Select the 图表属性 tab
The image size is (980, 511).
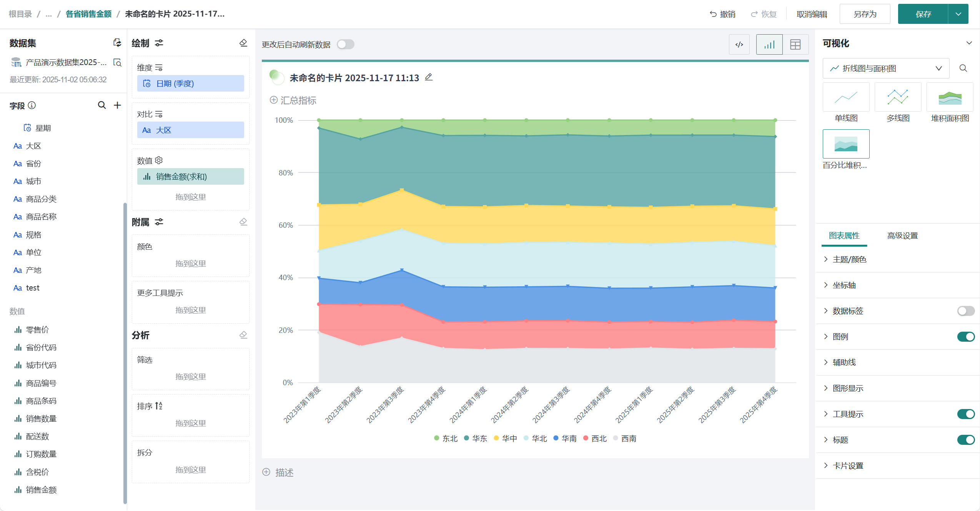coord(844,235)
